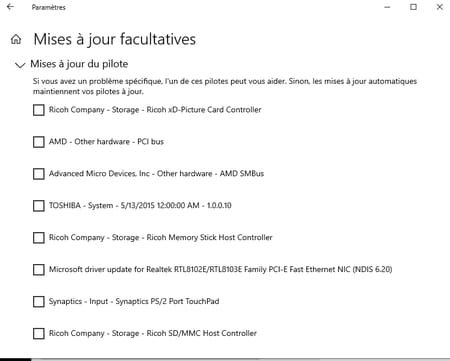
Task: Click the Mises à jour facultatives page title
Action: (115, 39)
